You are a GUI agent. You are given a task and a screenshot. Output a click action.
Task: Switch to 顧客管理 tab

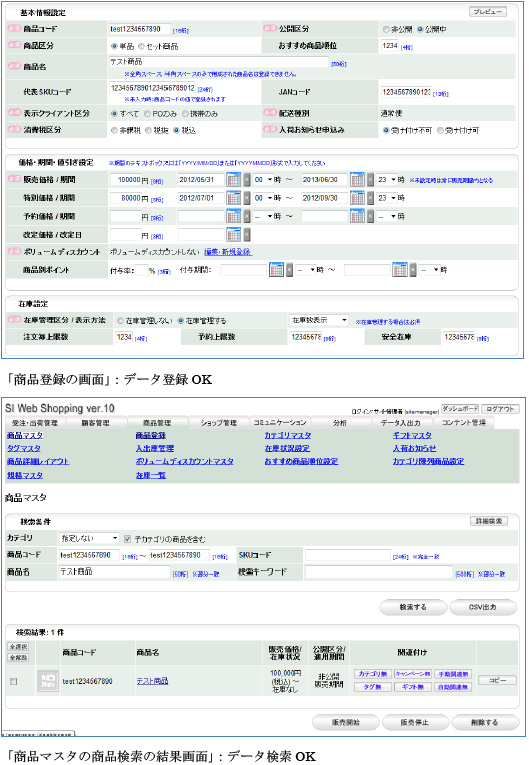pos(95,423)
